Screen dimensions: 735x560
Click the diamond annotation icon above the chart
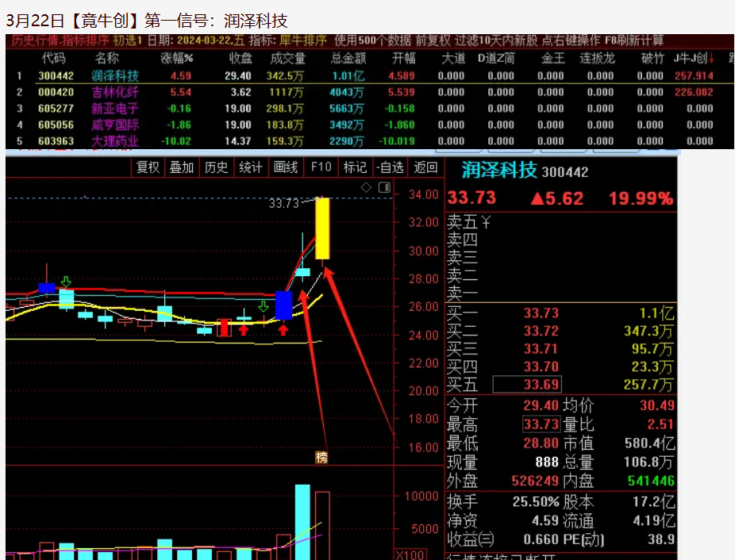[367, 186]
